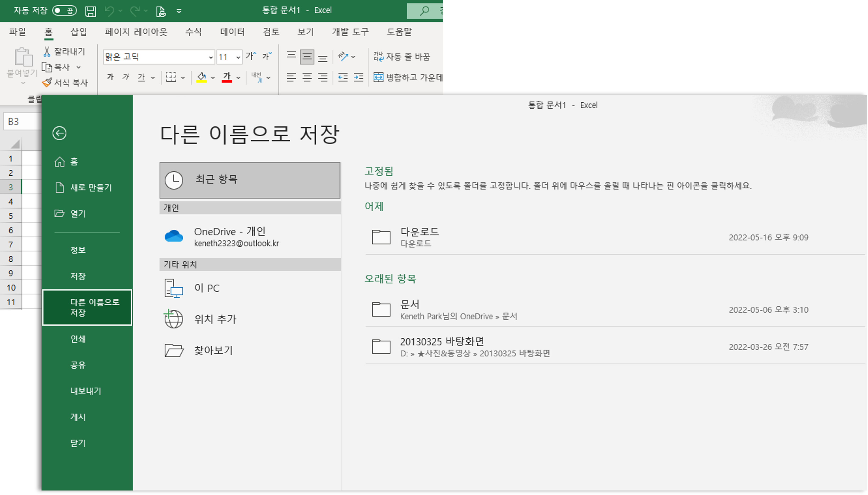Click the search magnifier in title bar
Image resolution: width=868 pixels, height=495 pixels.
(x=424, y=11)
